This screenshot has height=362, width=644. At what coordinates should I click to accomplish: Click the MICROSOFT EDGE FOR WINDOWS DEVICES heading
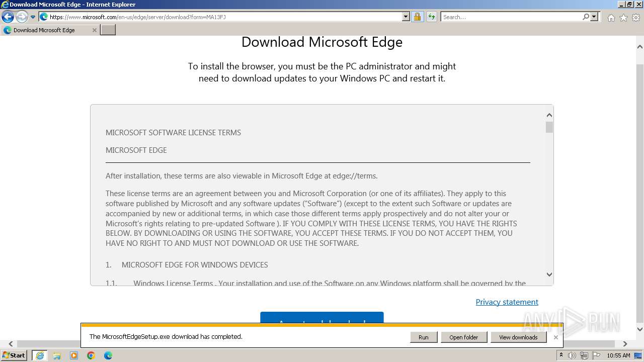195,265
